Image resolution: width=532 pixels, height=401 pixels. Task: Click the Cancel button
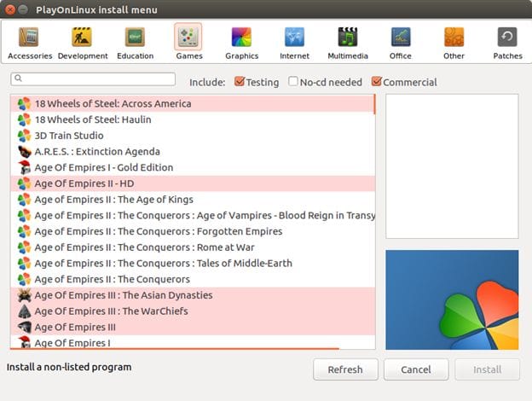click(x=416, y=369)
